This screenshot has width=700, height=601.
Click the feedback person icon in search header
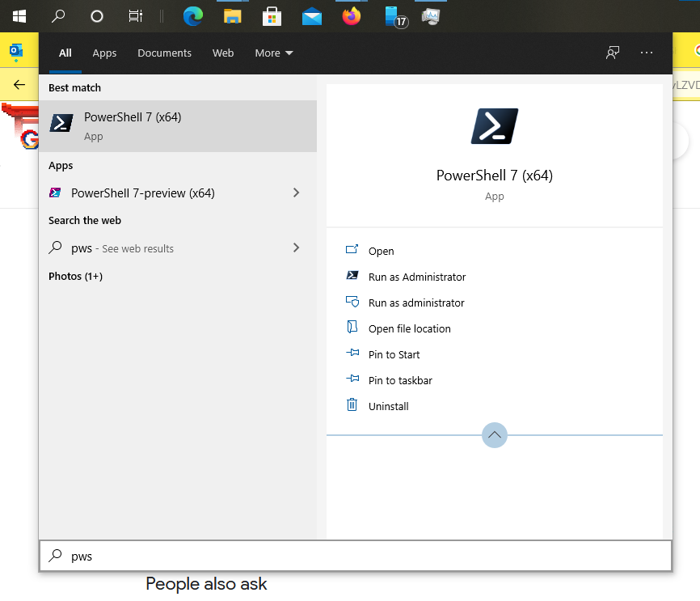point(613,53)
